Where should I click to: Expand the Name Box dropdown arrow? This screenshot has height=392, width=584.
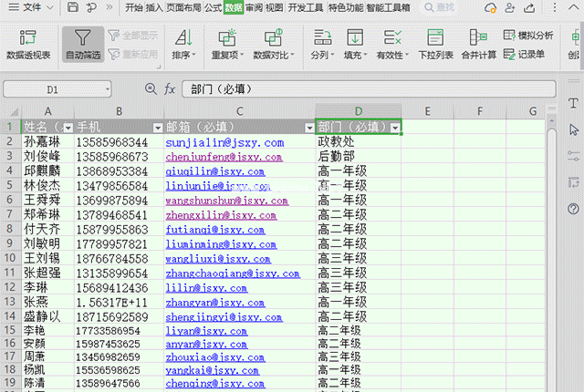(x=108, y=89)
